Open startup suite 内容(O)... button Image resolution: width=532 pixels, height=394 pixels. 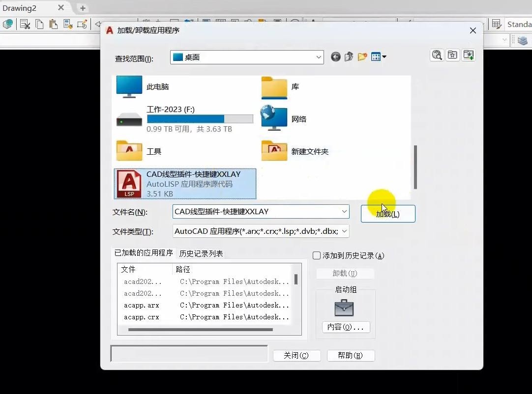(x=346, y=327)
